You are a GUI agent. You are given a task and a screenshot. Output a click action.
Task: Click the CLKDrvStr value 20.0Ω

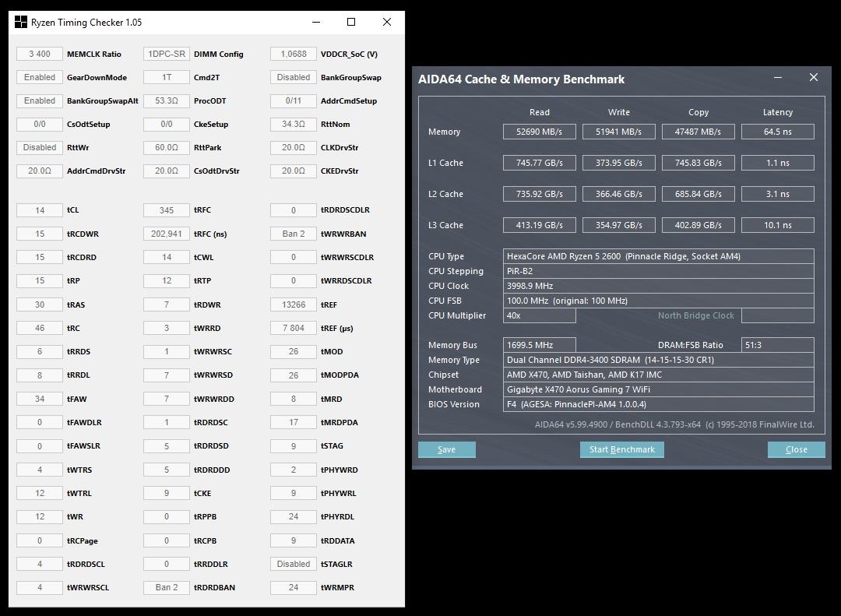coord(294,147)
